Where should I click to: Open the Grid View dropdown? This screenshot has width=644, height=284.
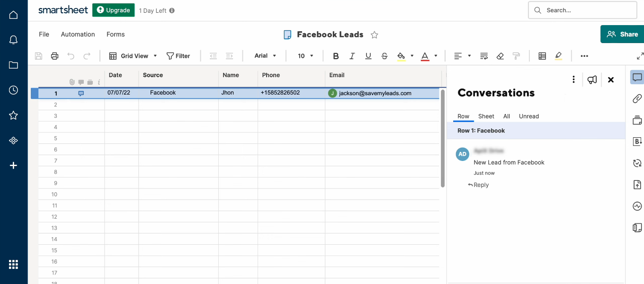(133, 56)
